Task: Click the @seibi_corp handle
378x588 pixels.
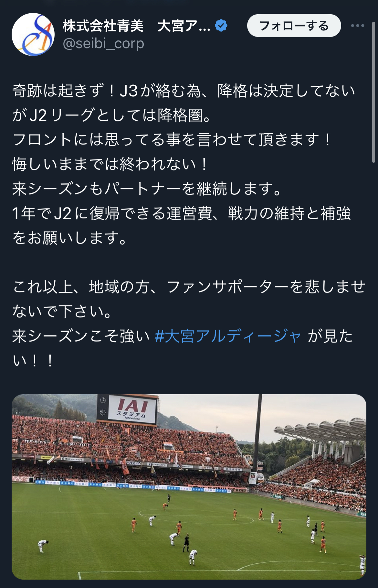Action: [x=103, y=43]
